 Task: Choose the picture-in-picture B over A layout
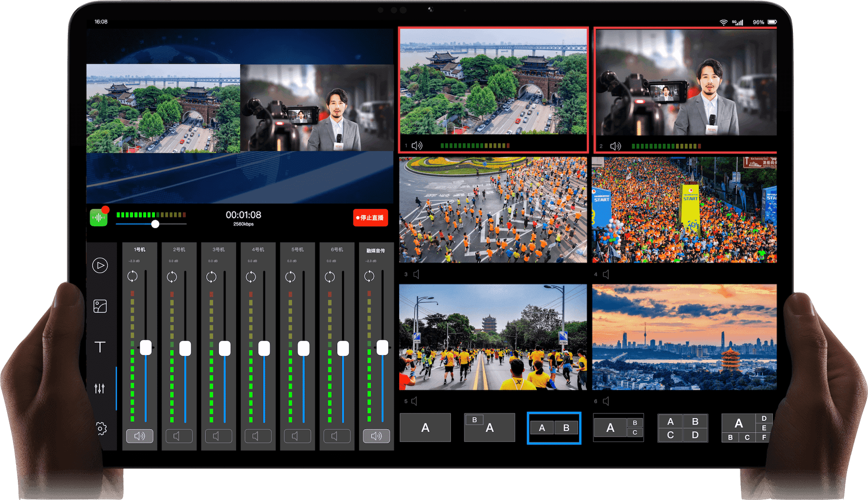489,428
